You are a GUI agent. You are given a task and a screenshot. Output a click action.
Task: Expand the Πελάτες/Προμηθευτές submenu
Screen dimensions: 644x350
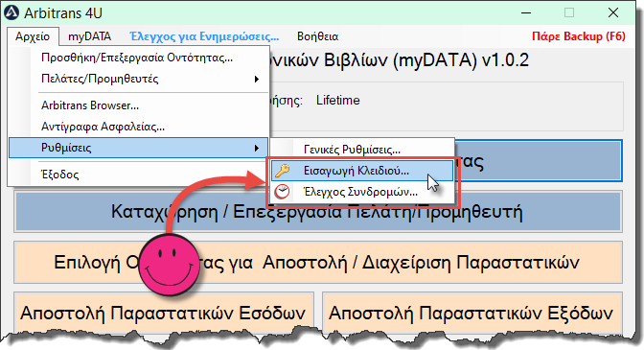point(138,79)
